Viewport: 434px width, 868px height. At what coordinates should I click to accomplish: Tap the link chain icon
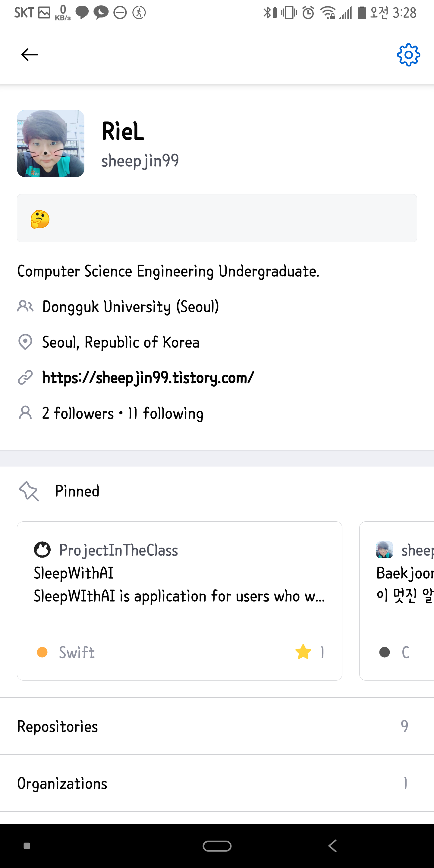point(25,377)
